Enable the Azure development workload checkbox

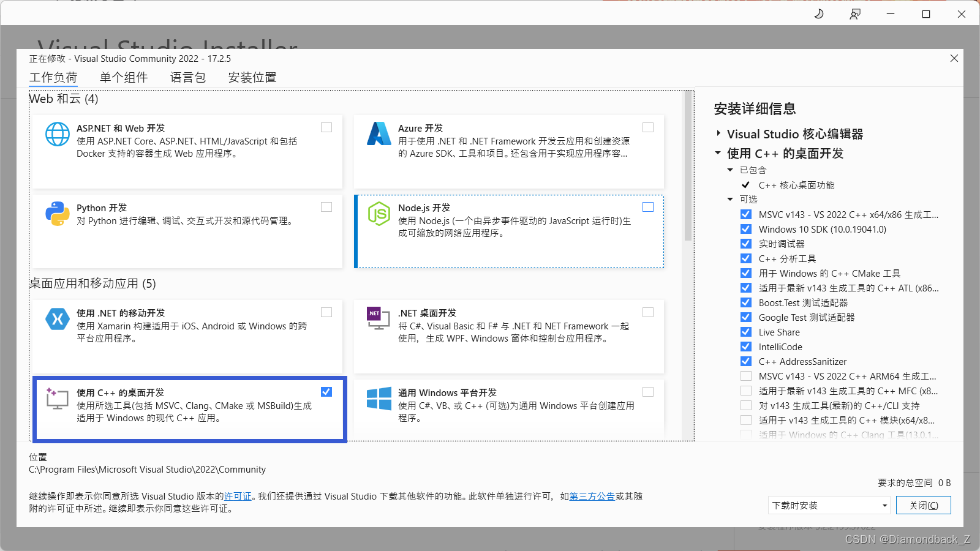click(x=648, y=127)
